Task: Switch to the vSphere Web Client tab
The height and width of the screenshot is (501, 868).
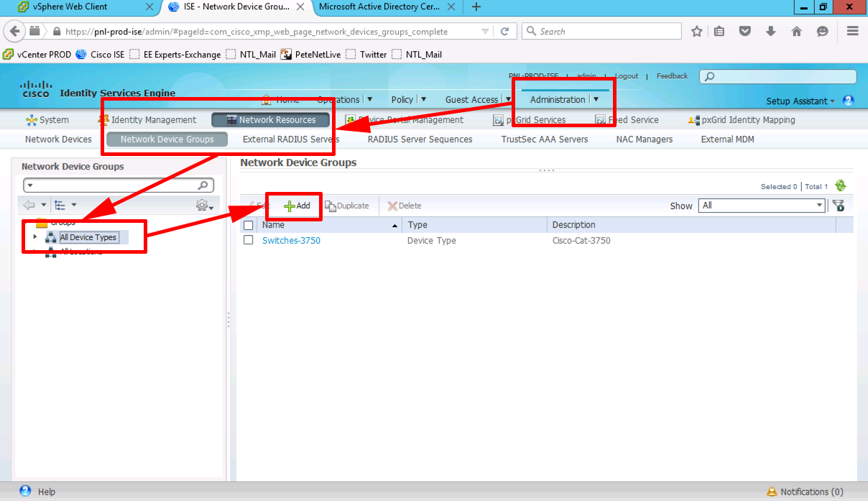Action: click(x=70, y=7)
